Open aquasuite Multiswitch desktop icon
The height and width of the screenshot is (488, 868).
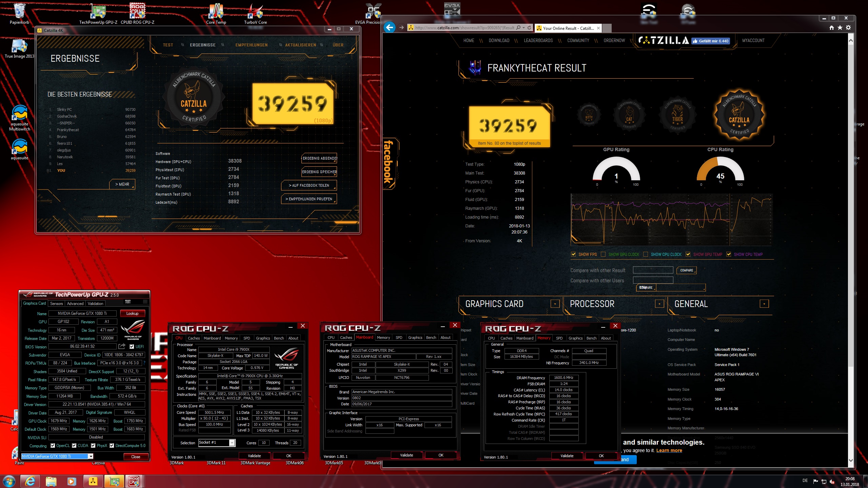pos(19,118)
